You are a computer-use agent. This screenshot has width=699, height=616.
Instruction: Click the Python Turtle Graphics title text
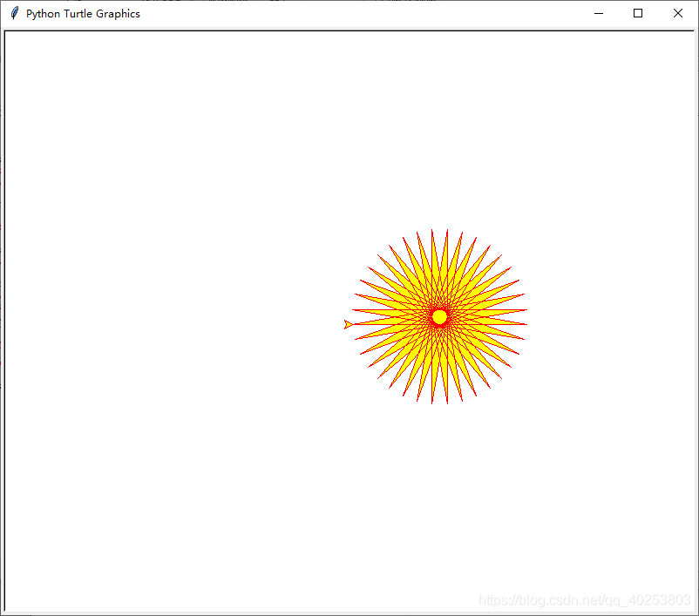click(83, 14)
